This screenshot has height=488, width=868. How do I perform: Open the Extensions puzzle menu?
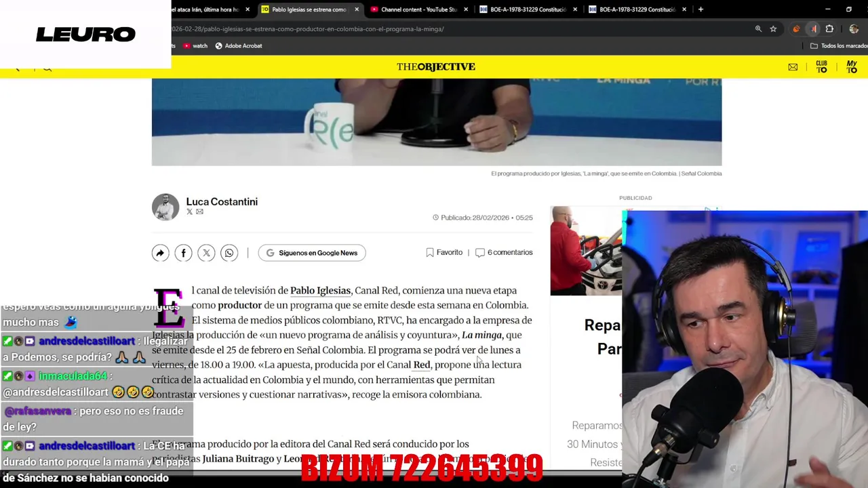[x=829, y=29]
